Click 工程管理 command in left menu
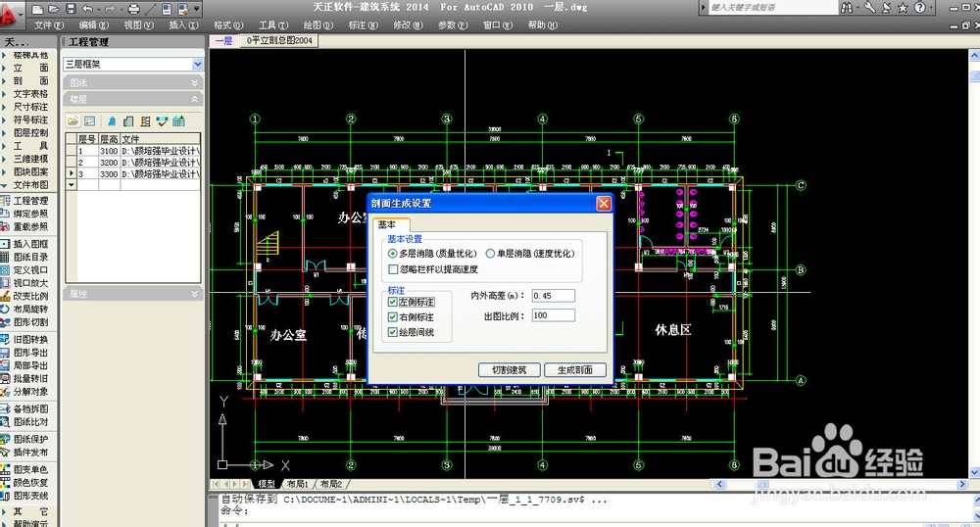The image size is (980, 527). click(30, 201)
